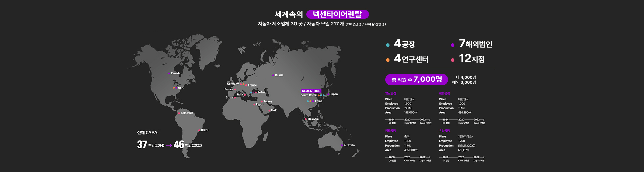Click the Malaysia branch marker
The image size is (644, 172).
click(x=306, y=119)
